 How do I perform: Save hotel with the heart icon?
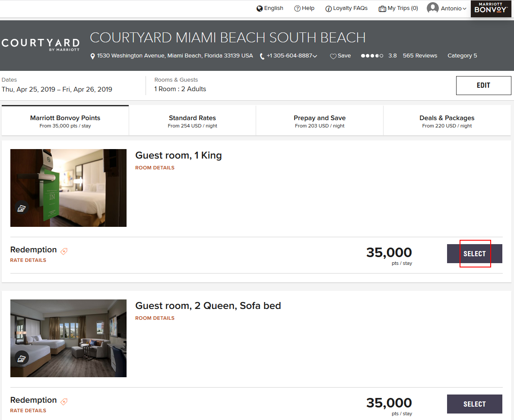click(x=333, y=56)
